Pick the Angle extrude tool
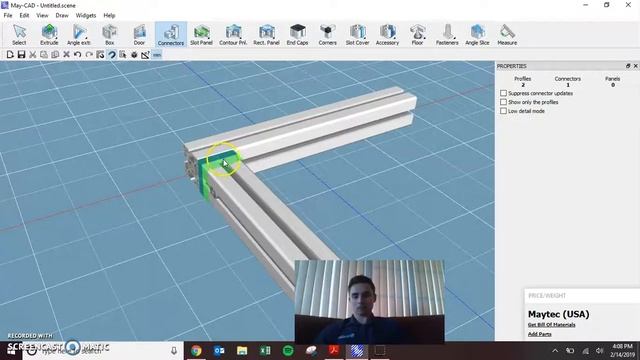The height and width of the screenshot is (360, 640). point(79,34)
